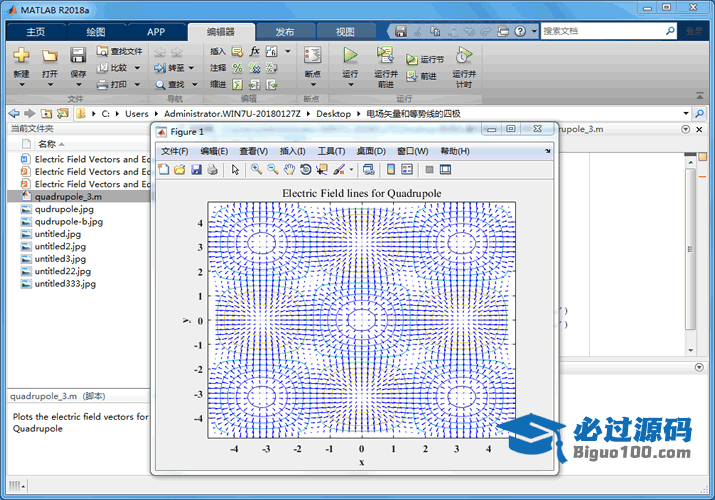The image size is (715, 500).
Task: Toggle the Link Plot icon in Figure 1
Action: (368, 170)
